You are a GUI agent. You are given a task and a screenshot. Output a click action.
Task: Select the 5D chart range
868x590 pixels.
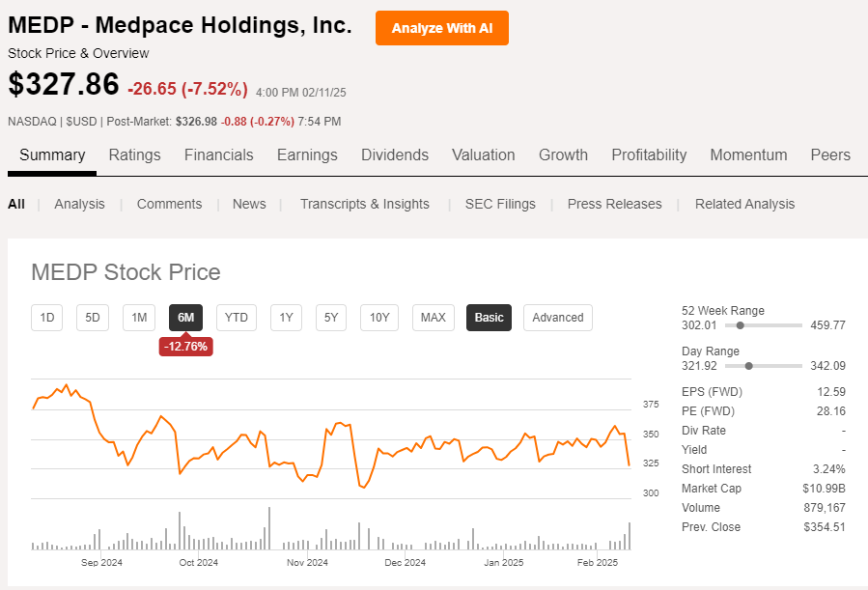[93, 317]
